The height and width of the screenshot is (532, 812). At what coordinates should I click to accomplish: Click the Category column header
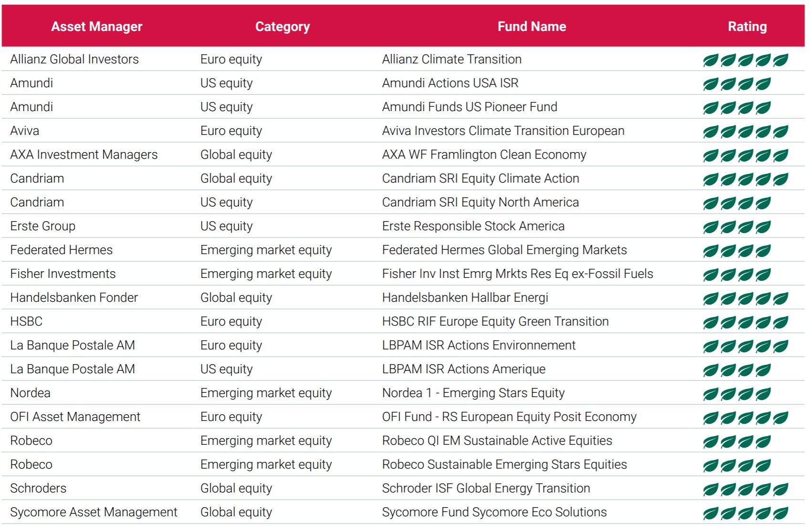tap(282, 27)
